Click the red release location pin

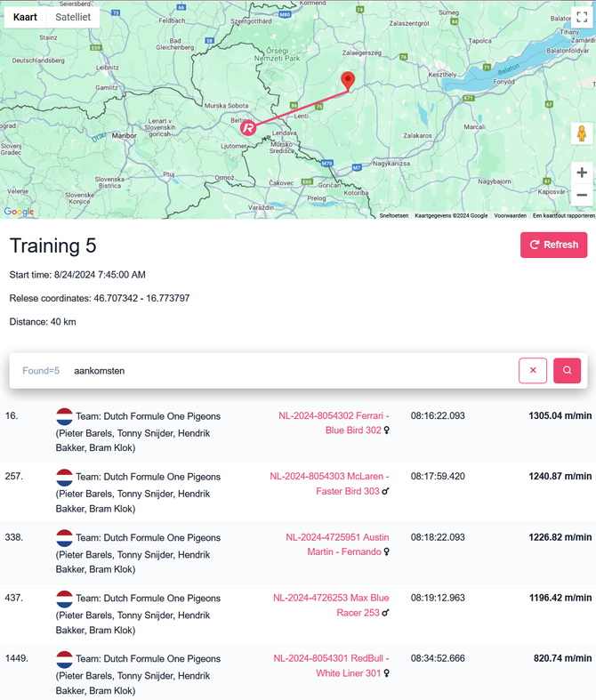coord(348,81)
